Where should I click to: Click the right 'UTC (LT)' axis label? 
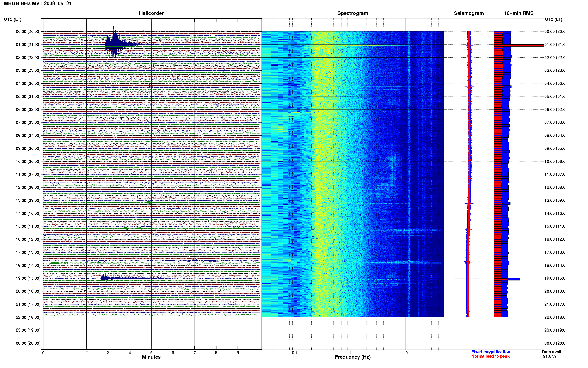553,19
